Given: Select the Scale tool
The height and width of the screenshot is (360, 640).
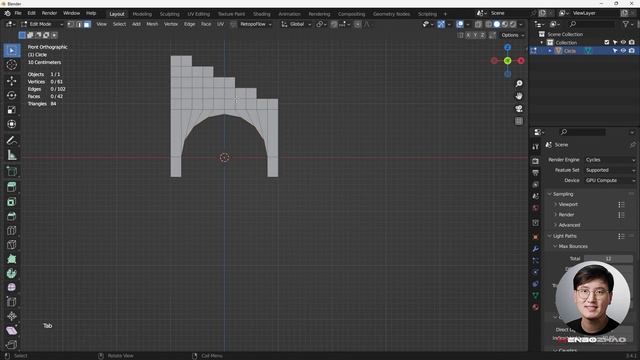Looking at the screenshot, I should point(11,109).
